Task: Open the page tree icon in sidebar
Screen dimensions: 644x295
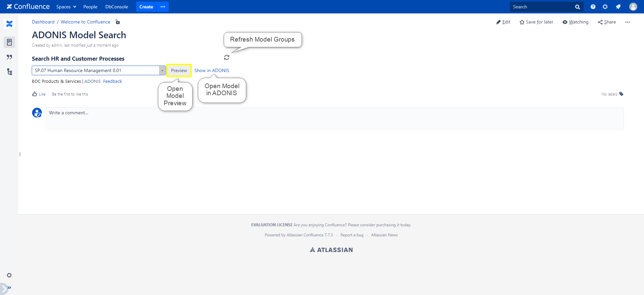Action: click(9, 72)
